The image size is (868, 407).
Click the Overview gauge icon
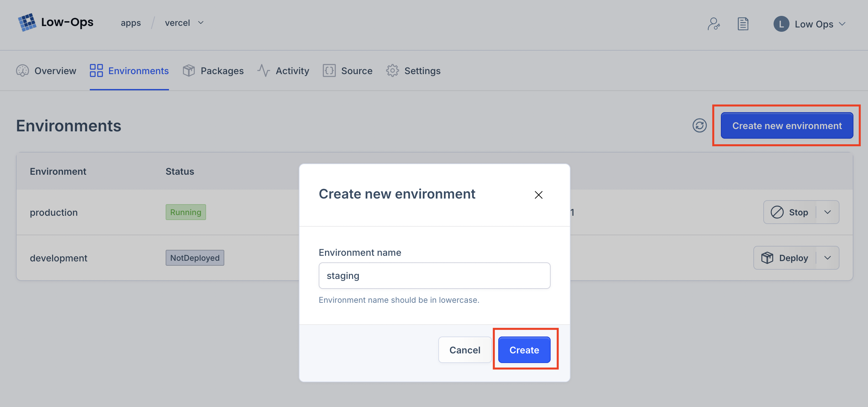22,71
